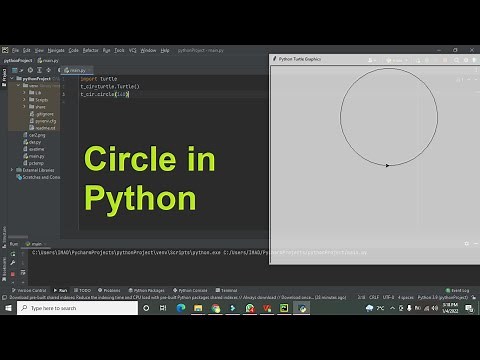Collapse all in Project tool window

click(x=49, y=70)
